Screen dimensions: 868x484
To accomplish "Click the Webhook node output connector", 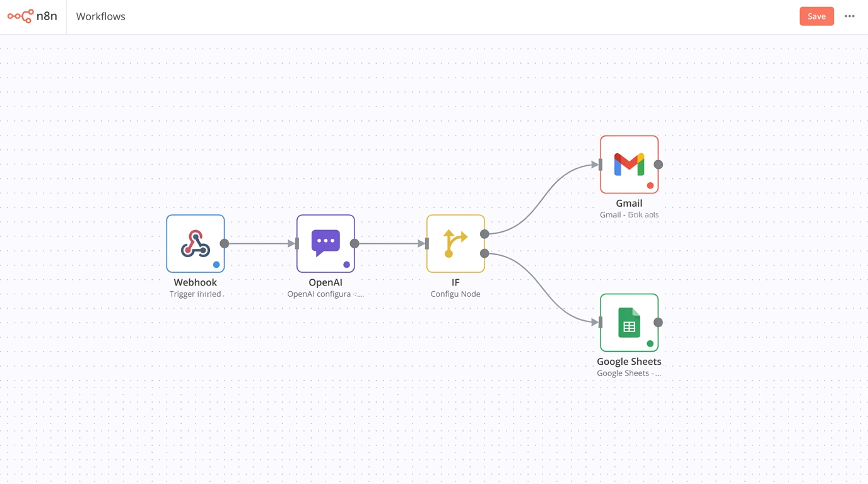I will (x=225, y=243).
